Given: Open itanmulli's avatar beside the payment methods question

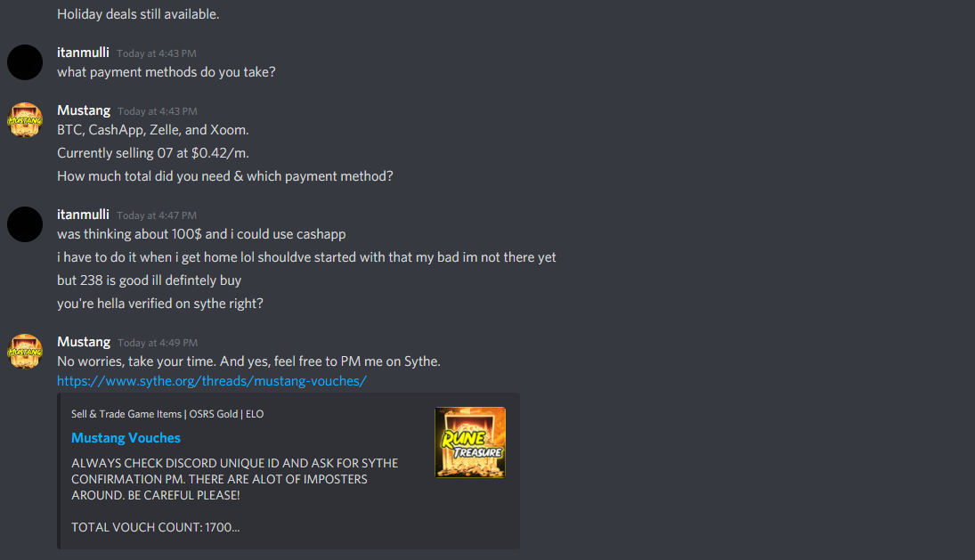Looking at the screenshot, I should [25, 62].
